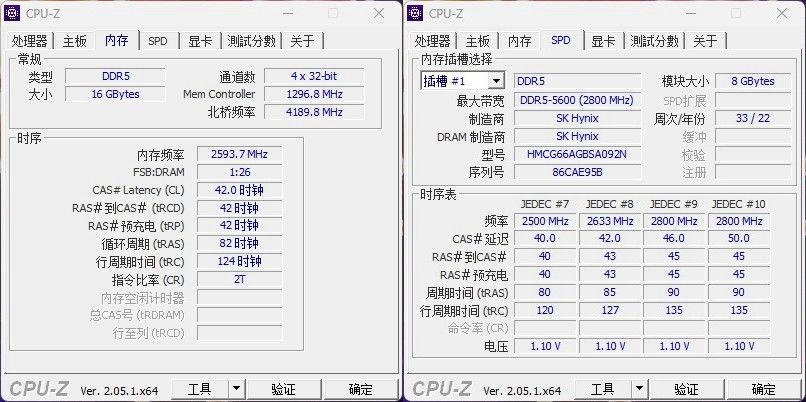Open the 显卡 tab in left window
Image resolution: width=806 pixels, height=402 pixels.
(x=200, y=41)
